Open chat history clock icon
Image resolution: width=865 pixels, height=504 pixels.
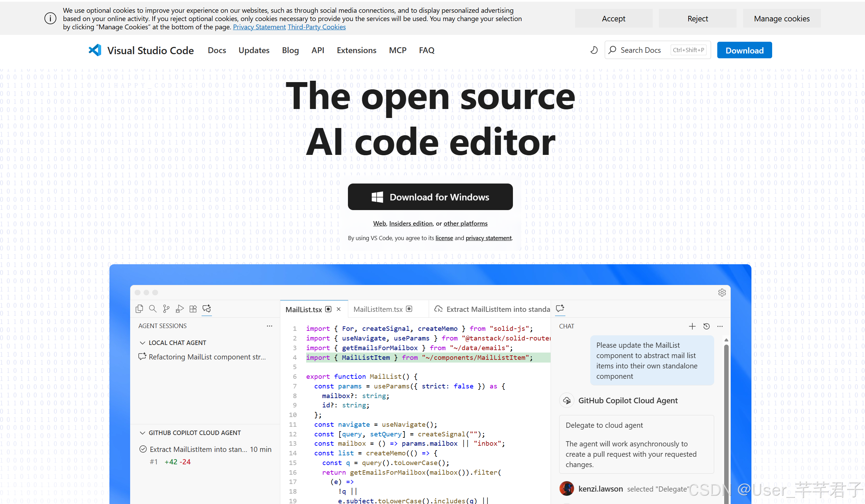pos(706,326)
